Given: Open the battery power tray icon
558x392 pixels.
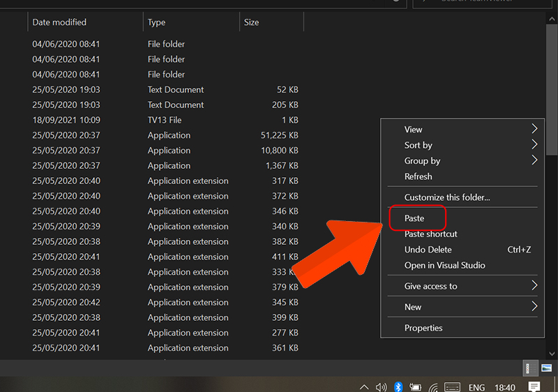Looking at the screenshot, I should click(x=416, y=387).
